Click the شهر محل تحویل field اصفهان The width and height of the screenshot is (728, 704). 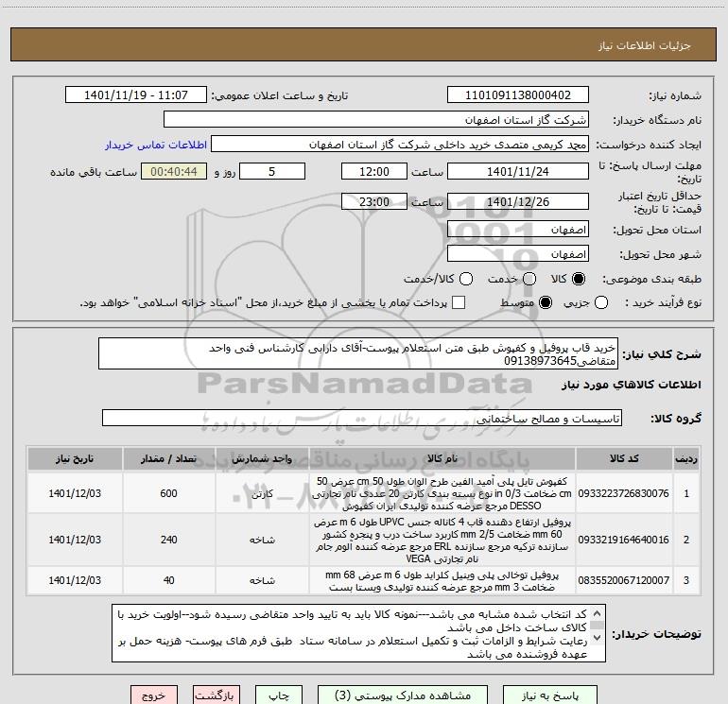[x=518, y=254]
